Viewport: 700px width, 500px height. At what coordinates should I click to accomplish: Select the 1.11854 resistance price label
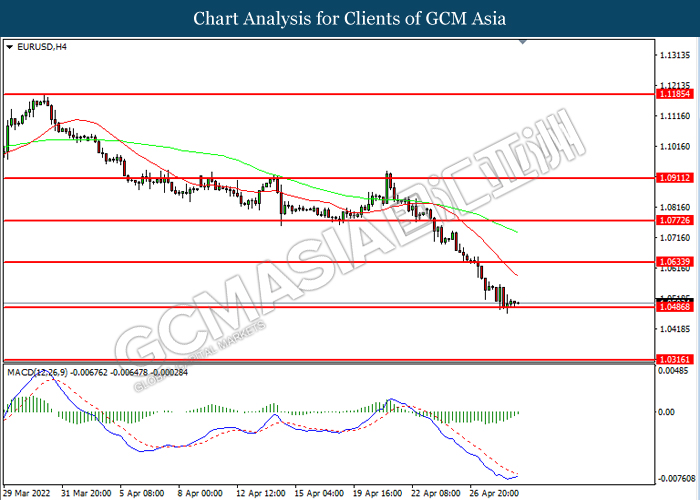pyautogui.click(x=675, y=94)
